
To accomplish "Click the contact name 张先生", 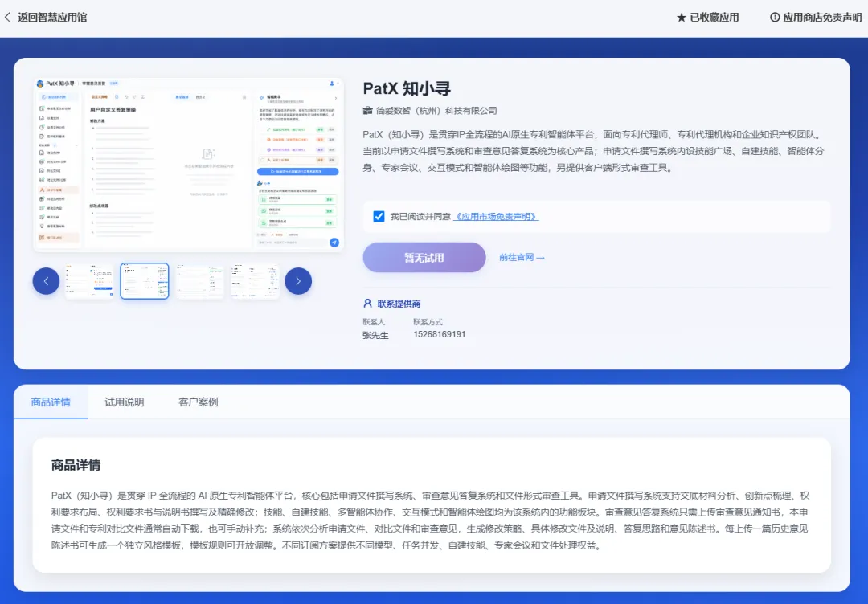I will [376, 335].
